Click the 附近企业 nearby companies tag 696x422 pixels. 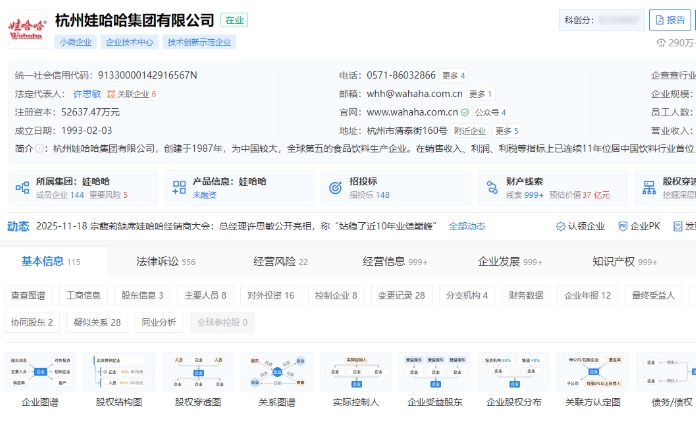[470, 131]
